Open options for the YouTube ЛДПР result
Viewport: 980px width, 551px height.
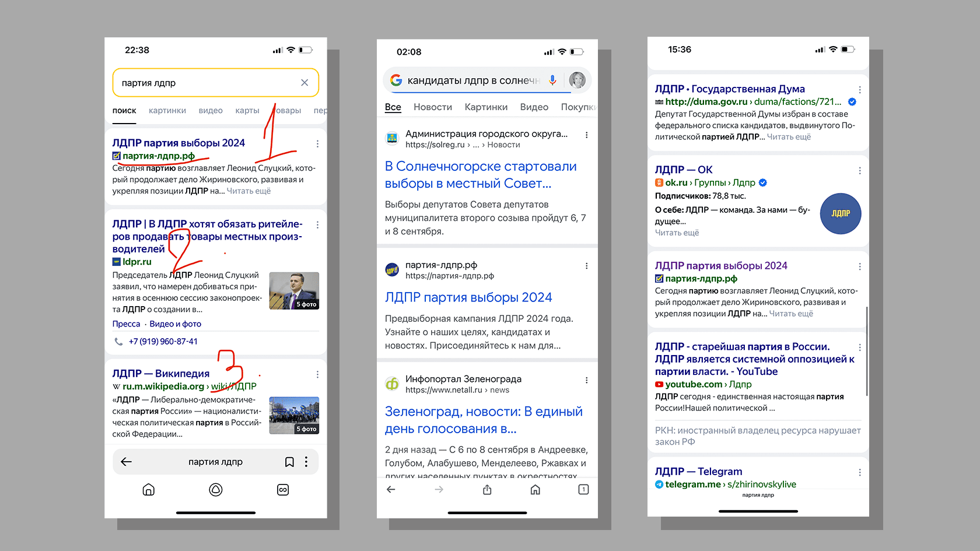[860, 348]
